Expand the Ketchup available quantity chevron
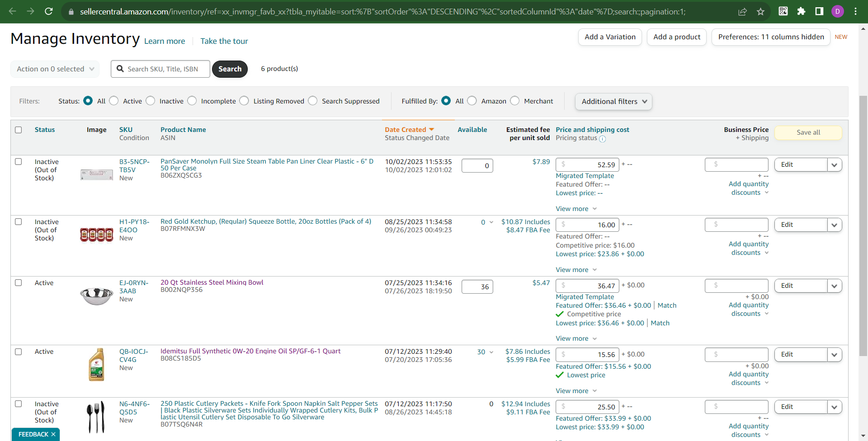868x441 pixels. click(x=491, y=222)
